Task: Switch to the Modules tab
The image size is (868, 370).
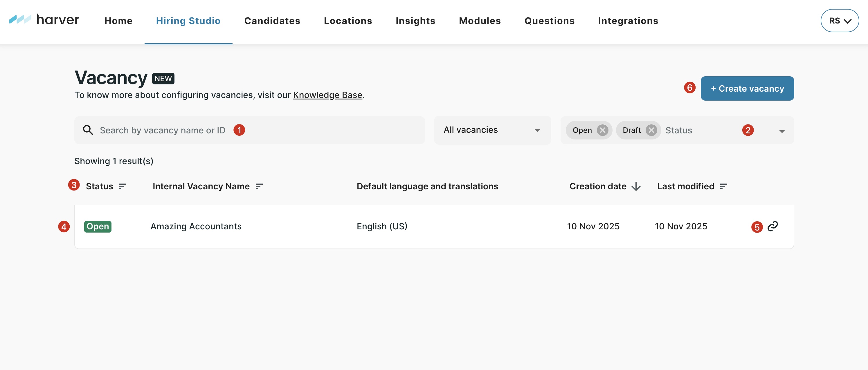Action: click(480, 21)
